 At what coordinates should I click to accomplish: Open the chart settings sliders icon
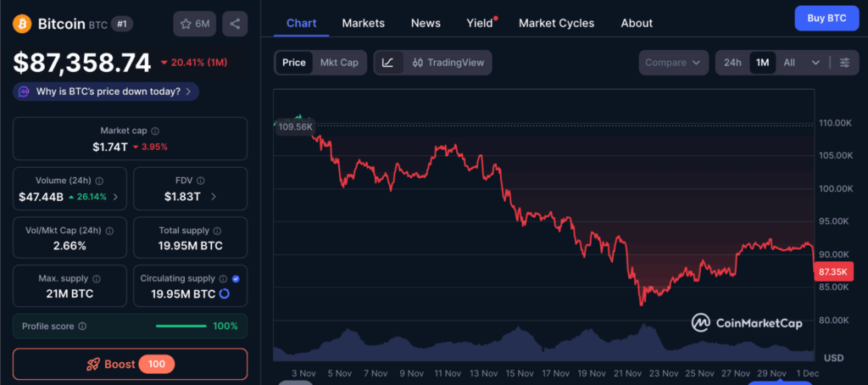844,63
